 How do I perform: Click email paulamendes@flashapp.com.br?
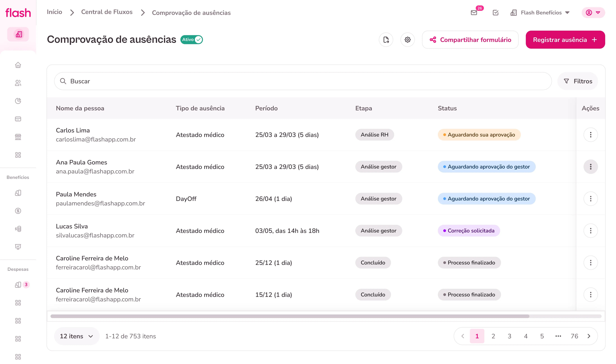100,203
